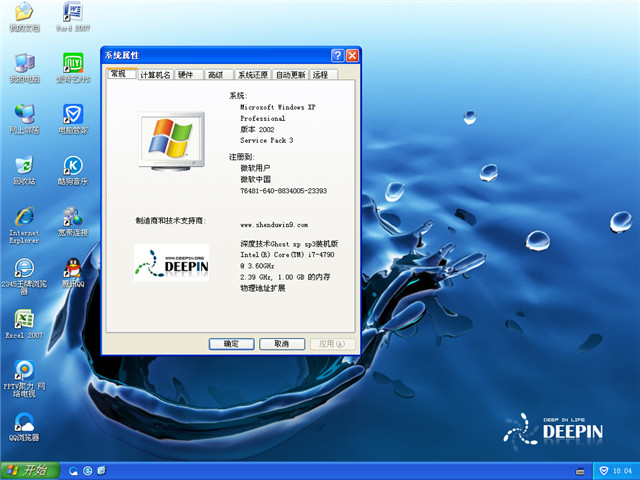Screen dimensions: 640x480
Task: Launch the Tencent QQ penguin icon
Action: (x=73, y=272)
